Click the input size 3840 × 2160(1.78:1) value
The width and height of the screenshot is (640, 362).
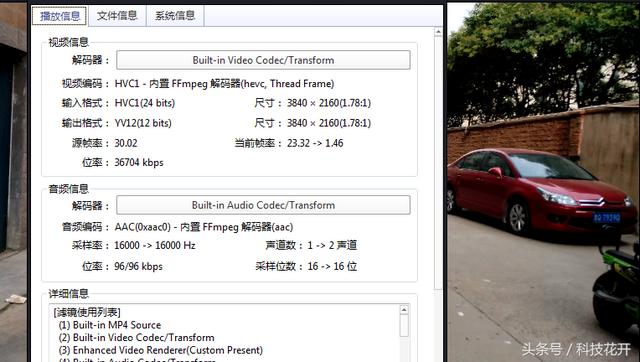click(329, 103)
